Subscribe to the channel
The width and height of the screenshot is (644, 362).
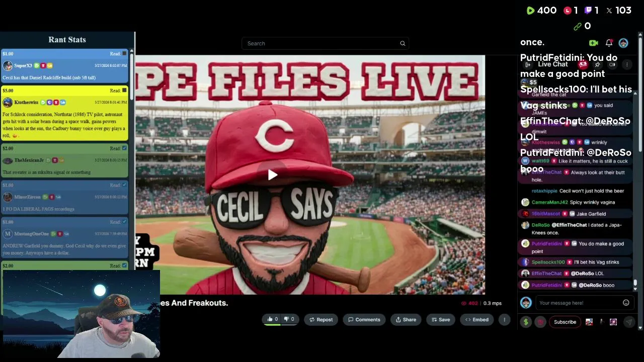[565, 322]
